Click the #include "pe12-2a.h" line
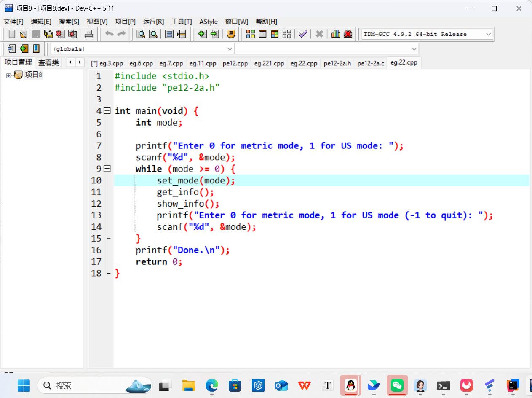Viewport: 532px width, 398px height. click(x=167, y=88)
